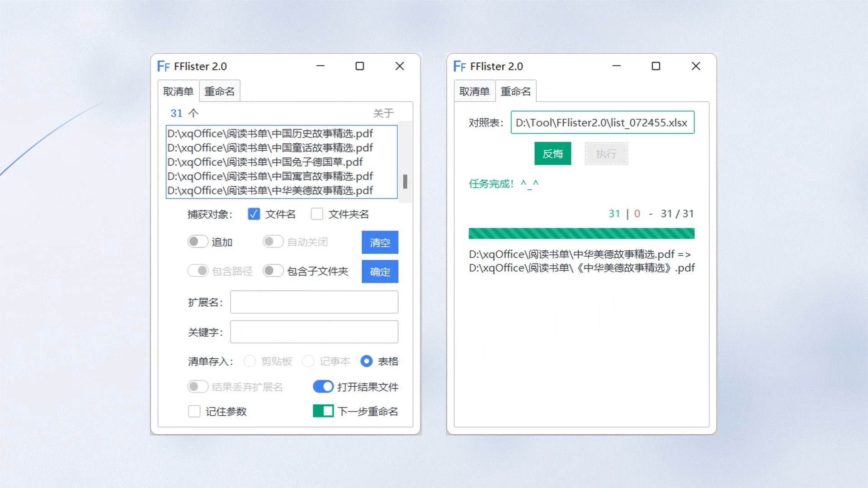Select 中国兔子德国草.pdf in the list
The width and height of the screenshot is (868, 488).
coord(265,162)
